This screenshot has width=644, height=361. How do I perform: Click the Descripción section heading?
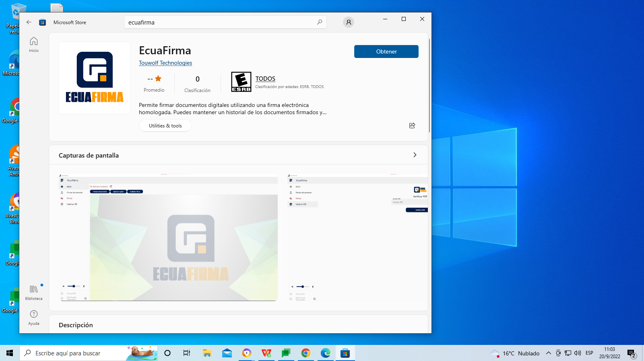click(x=76, y=325)
